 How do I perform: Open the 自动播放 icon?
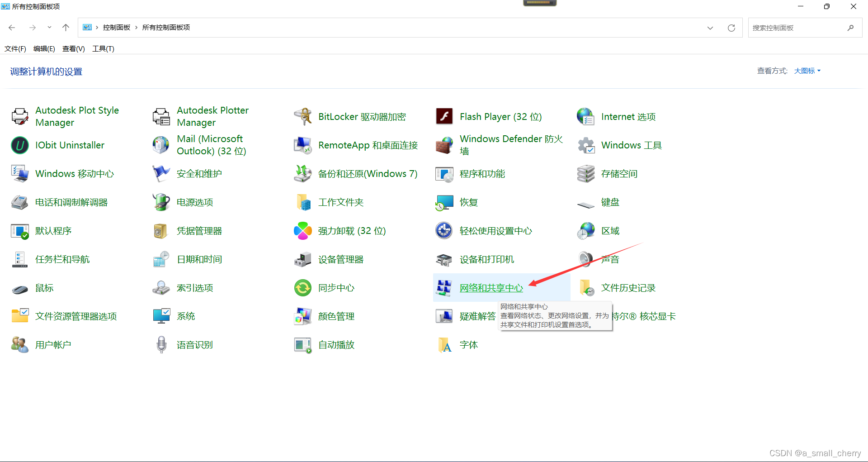click(x=303, y=345)
